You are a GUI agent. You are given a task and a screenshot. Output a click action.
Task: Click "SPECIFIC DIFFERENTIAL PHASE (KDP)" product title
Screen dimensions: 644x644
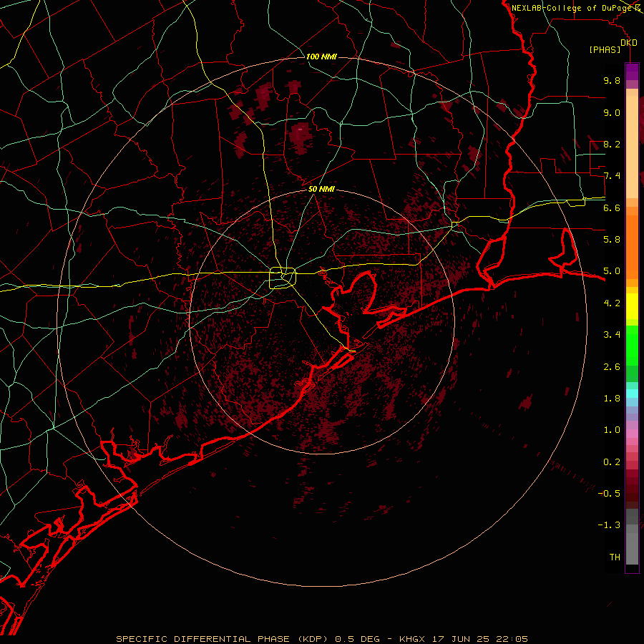pos(223,639)
